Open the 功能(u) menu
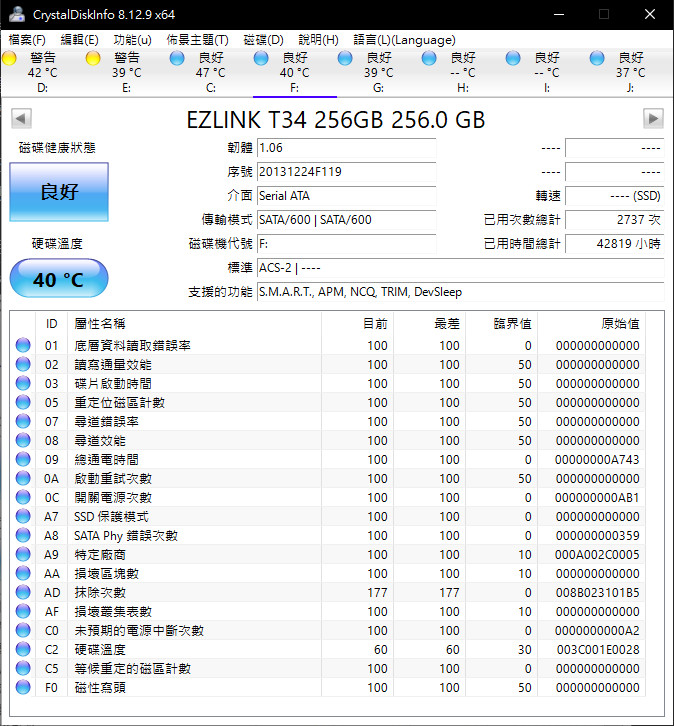Image resolution: width=674 pixels, height=726 pixels. pos(132,40)
